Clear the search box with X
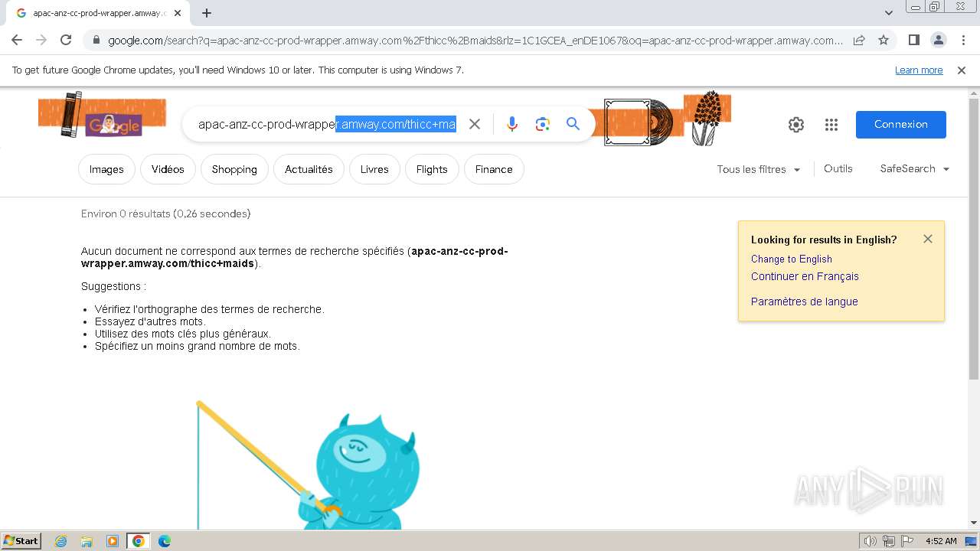This screenshot has width=980, height=551. (x=475, y=124)
